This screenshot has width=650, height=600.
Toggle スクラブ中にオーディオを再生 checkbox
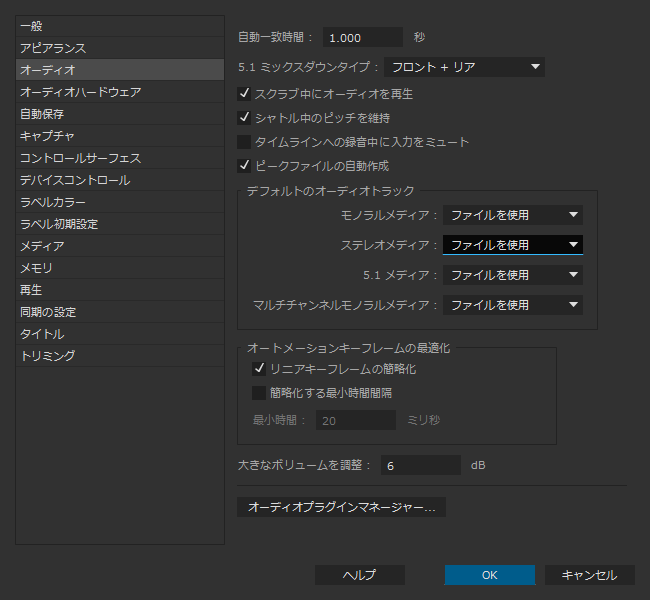pyautogui.click(x=244, y=94)
